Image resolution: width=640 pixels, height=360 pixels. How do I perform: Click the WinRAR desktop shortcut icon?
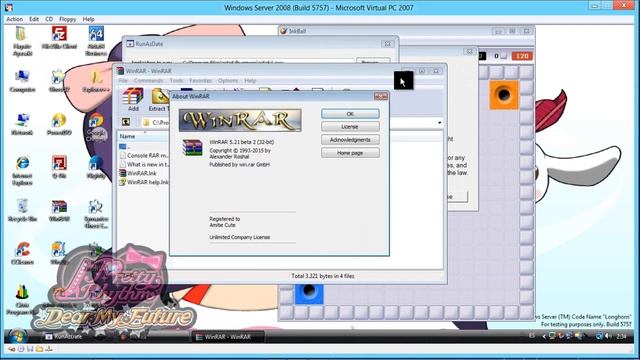click(x=59, y=210)
